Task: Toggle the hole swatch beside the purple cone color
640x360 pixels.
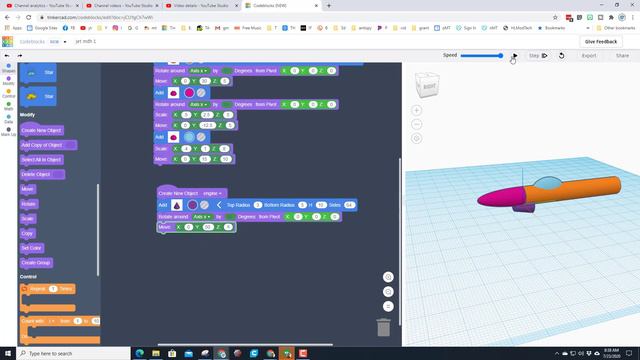Action: pos(204,205)
